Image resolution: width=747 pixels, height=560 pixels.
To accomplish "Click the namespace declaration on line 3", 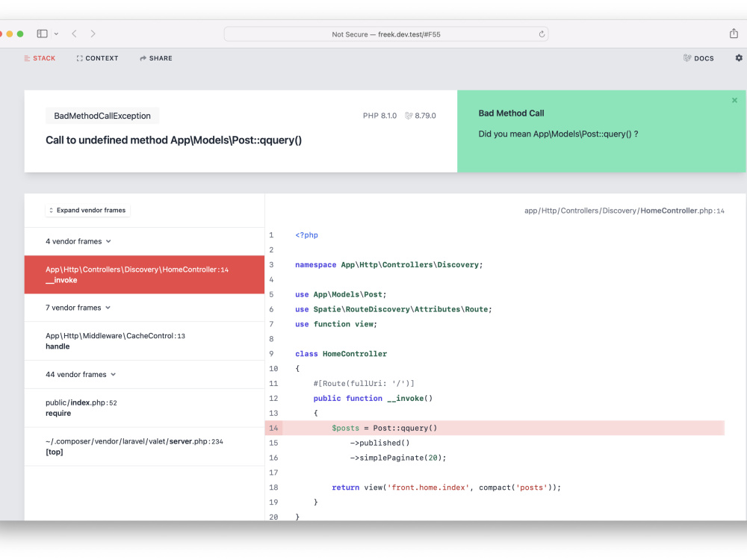I will coord(388,265).
